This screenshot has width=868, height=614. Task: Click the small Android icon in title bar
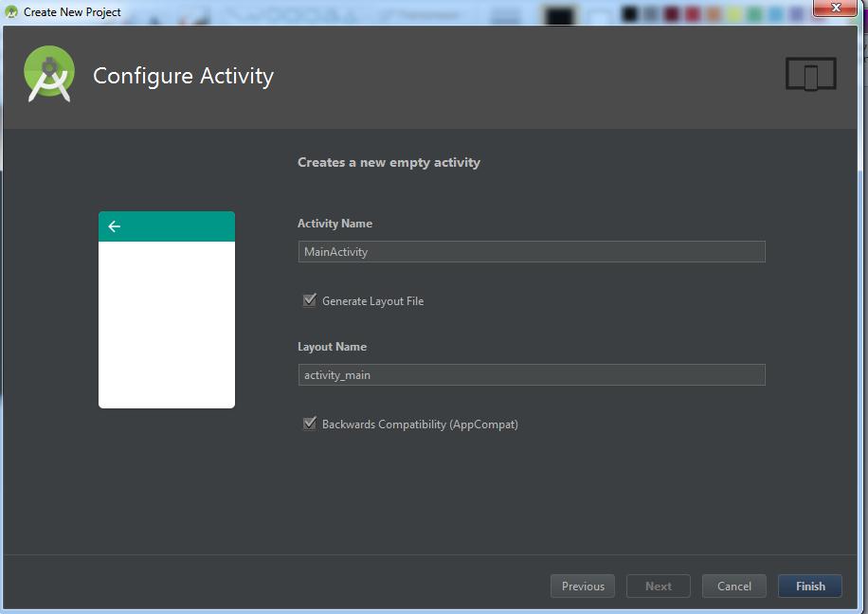click(11, 11)
